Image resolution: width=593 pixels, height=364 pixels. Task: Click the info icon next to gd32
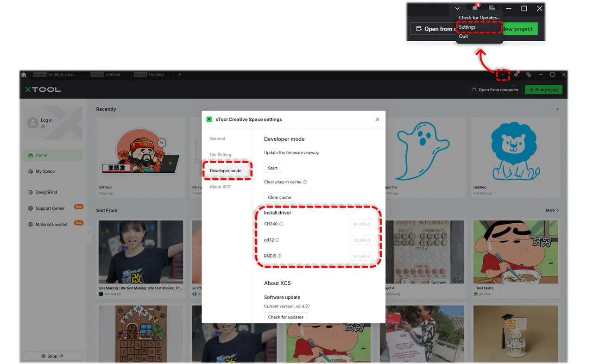tap(277, 240)
